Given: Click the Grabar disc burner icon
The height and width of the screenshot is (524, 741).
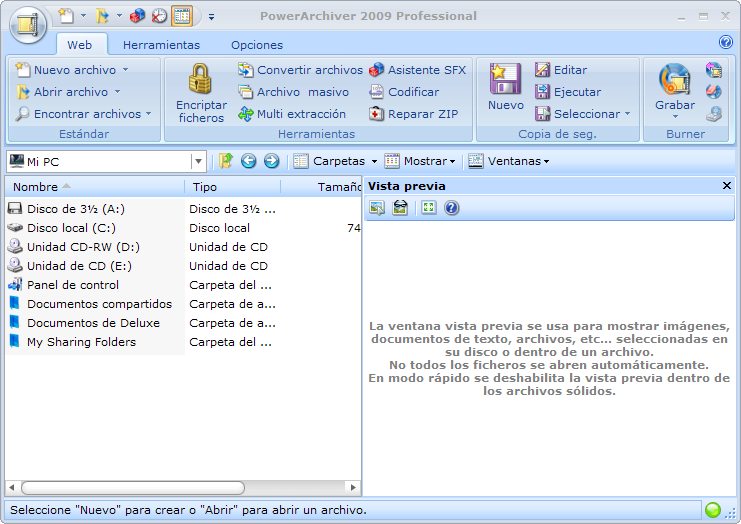Looking at the screenshot, I should [x=675, y=81].
